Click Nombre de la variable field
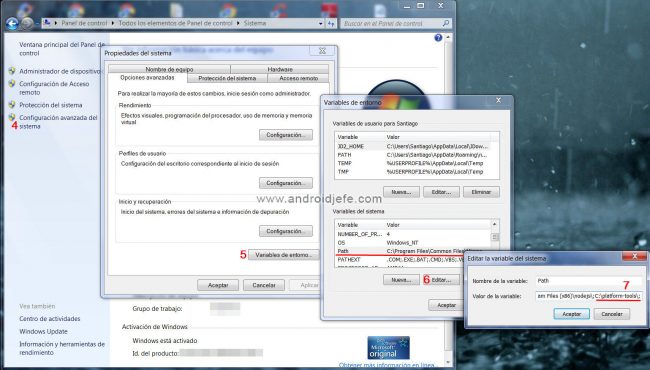This screenshot has width=650, height=370. point(588,281)
